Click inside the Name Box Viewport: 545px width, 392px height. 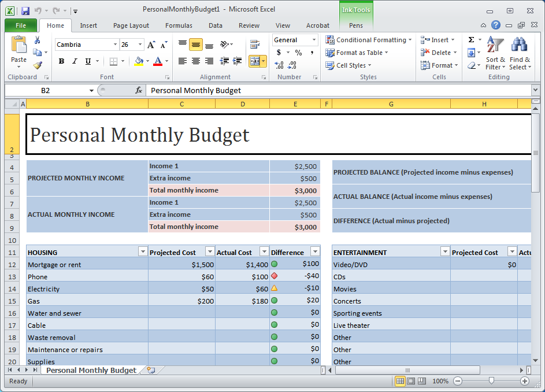click(46, 91)
